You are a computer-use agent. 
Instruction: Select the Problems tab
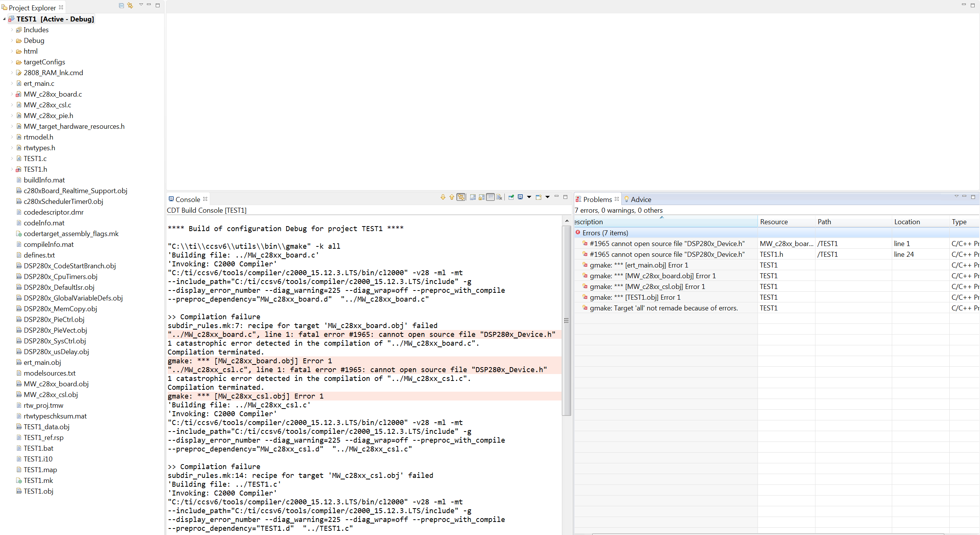pyautogui.click(x=597, y=199)
